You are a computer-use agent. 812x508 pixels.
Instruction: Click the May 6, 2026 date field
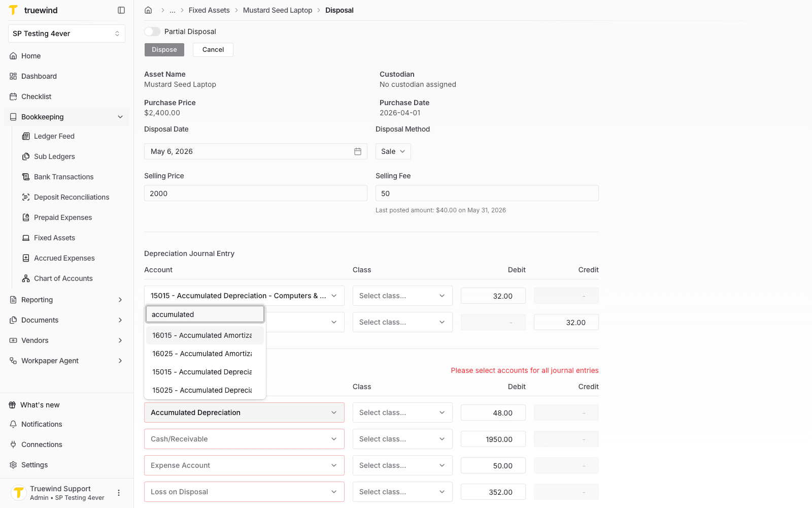pyautogui.click(x=256, y=151)
